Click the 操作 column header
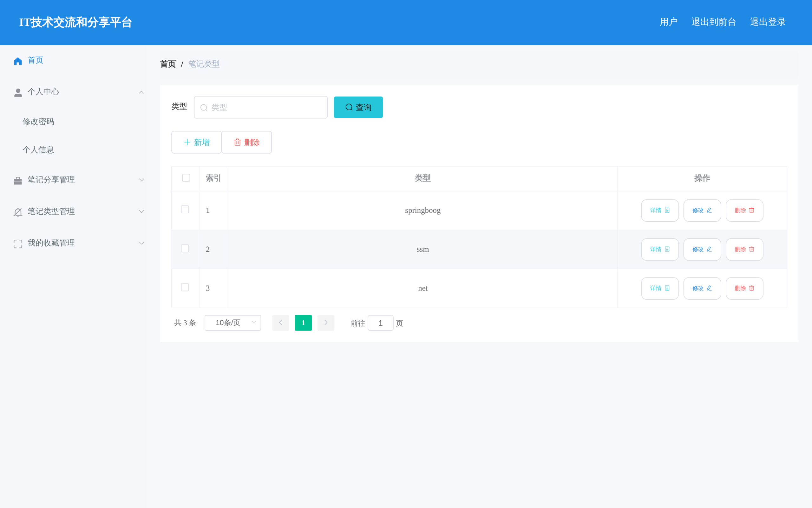This screenshot has height=508, width=812. (702, 178)
